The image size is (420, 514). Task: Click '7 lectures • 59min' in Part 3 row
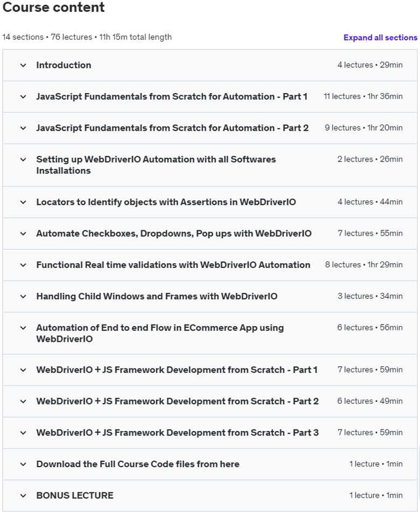(x=370, y=433)
